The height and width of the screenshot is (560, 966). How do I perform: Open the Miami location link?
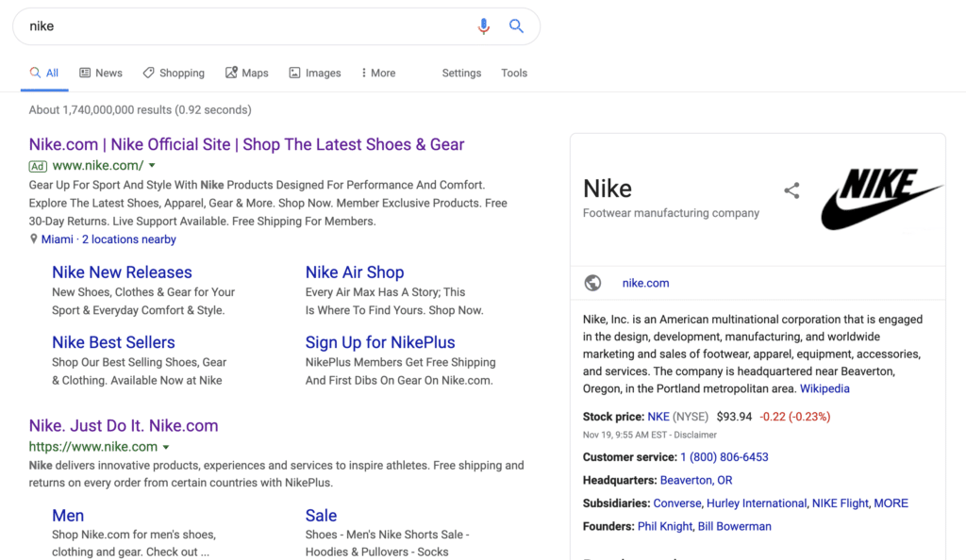58,239
